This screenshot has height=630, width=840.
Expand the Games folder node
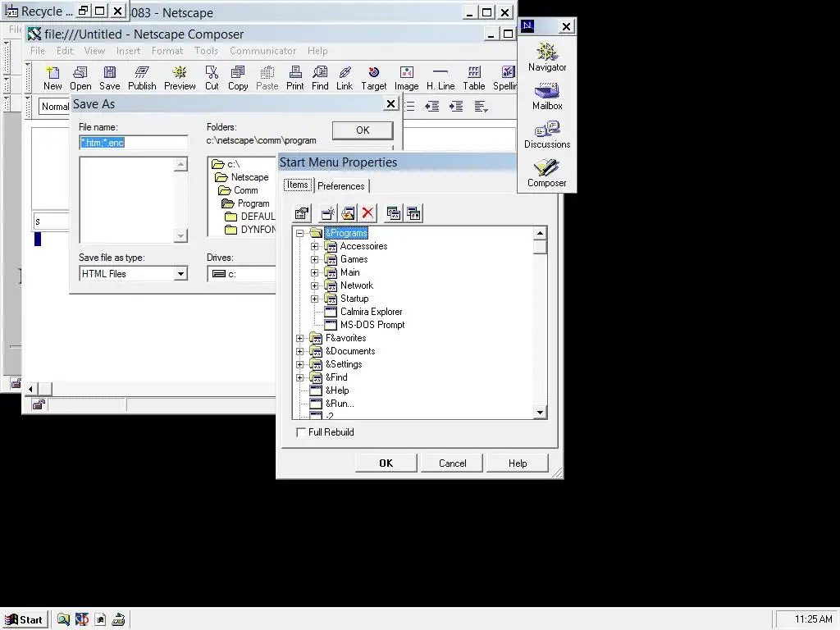tap(315, 259)
